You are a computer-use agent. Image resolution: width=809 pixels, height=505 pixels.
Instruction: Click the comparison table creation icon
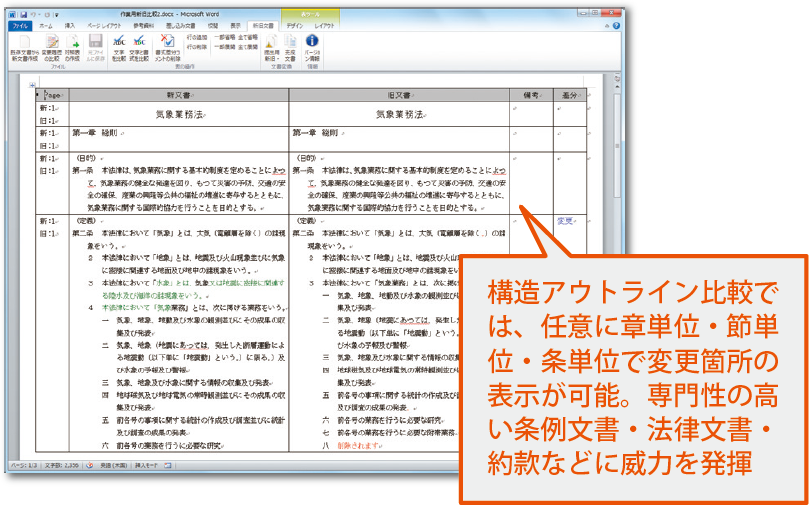pos(70,44)
